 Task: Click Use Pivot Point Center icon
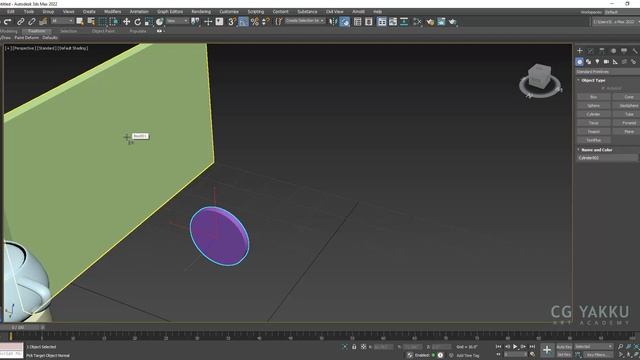[x=196, y=22]
